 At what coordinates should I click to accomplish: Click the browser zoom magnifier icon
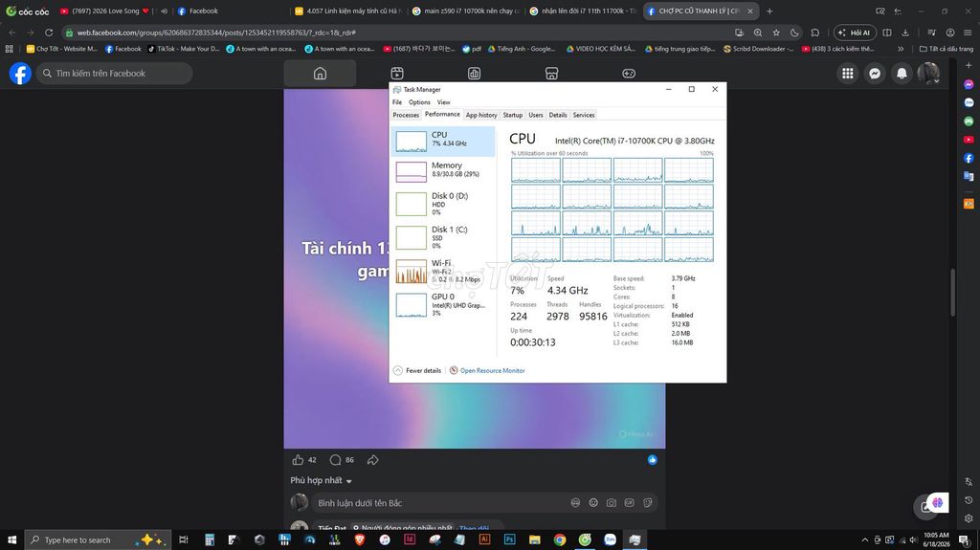(x=758, y=33)
